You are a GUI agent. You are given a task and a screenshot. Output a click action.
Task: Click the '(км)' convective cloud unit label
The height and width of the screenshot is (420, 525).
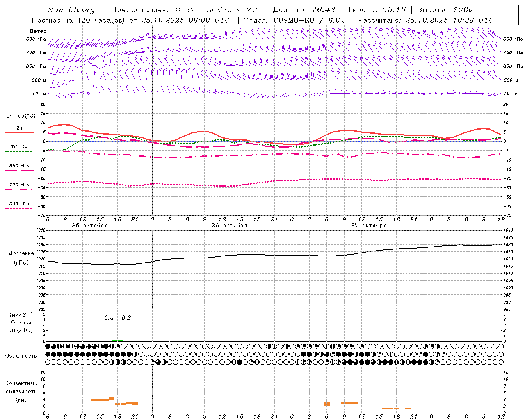pos(21,399)
